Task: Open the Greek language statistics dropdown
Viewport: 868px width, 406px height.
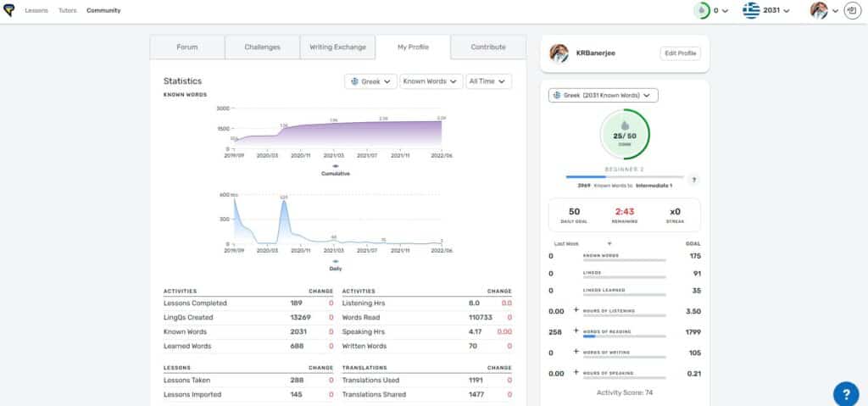Action: (x=371, y=81)
